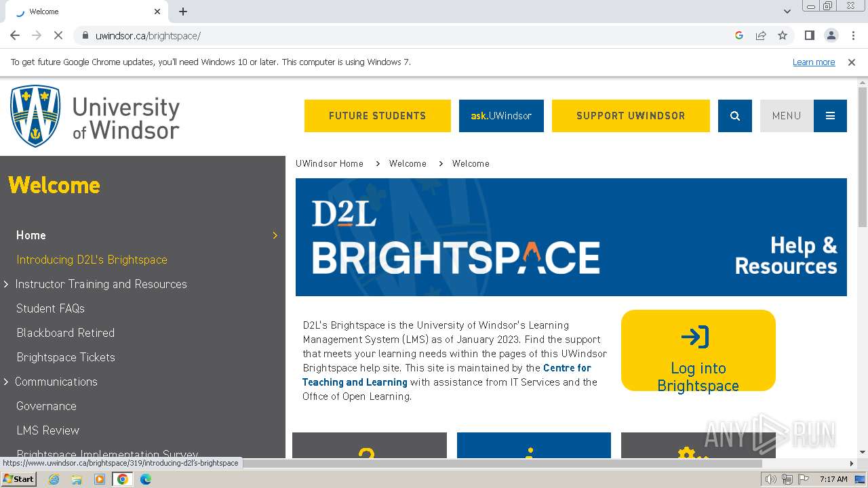
Task: Open LMS Review sidebar item
Action: pyautogui.click(x=47, y=430)
